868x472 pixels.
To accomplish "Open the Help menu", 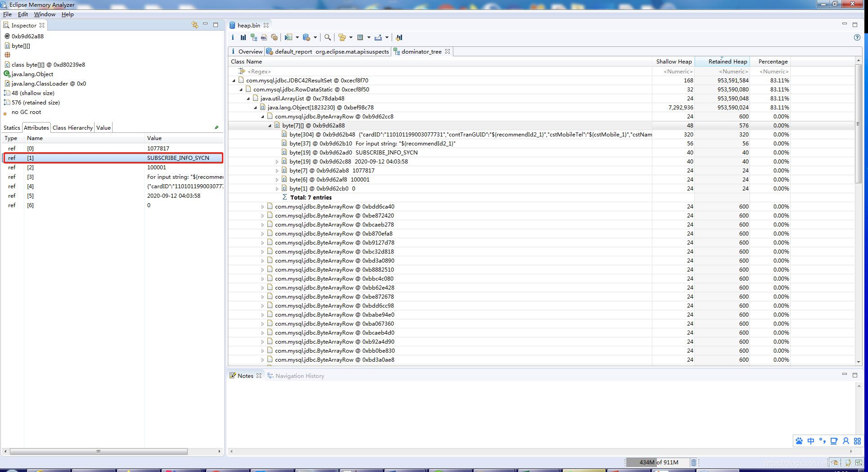I will (68, 14).
